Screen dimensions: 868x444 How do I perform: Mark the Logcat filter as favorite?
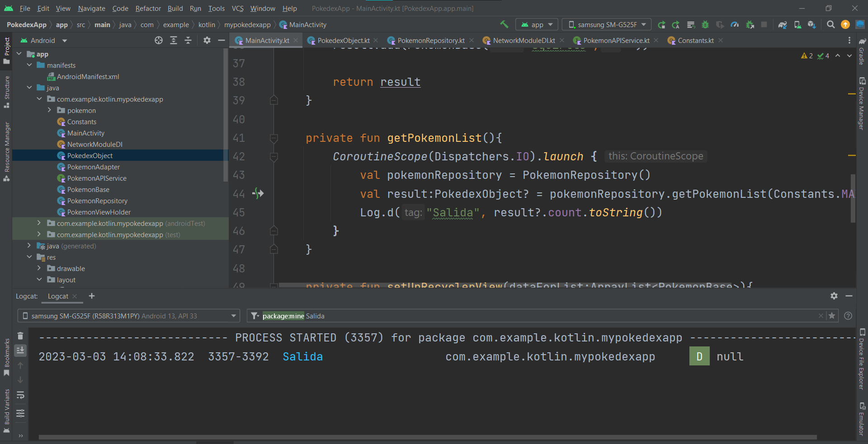point(831,316)
